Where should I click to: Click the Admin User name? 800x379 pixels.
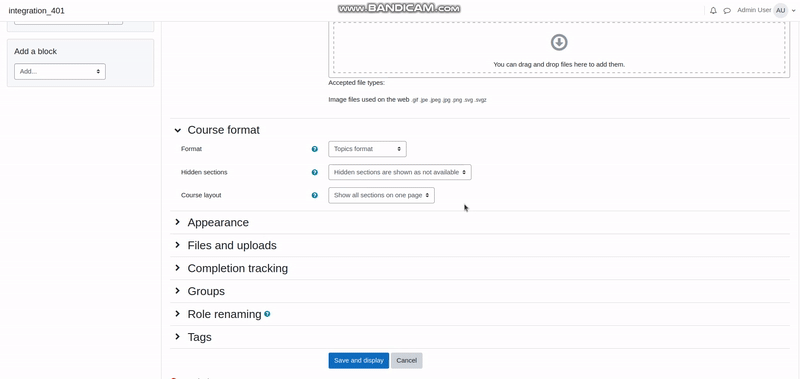(754, 10)
